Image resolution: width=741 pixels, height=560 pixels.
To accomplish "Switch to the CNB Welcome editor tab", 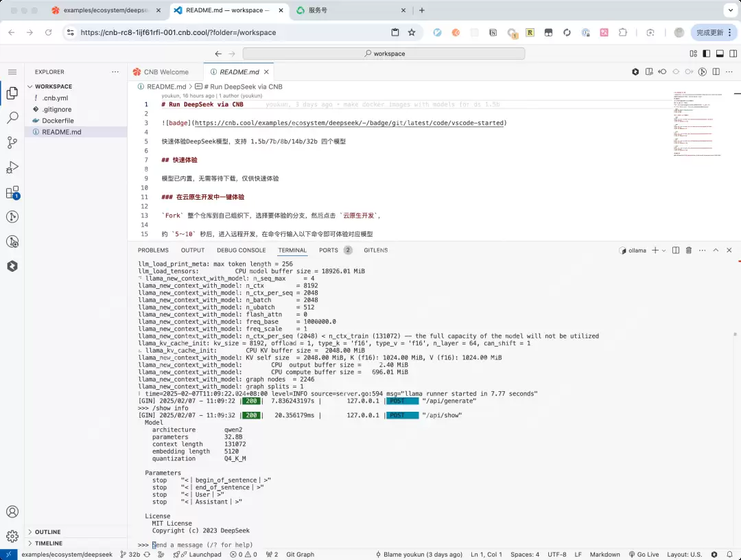I will (x=165, y=72).
